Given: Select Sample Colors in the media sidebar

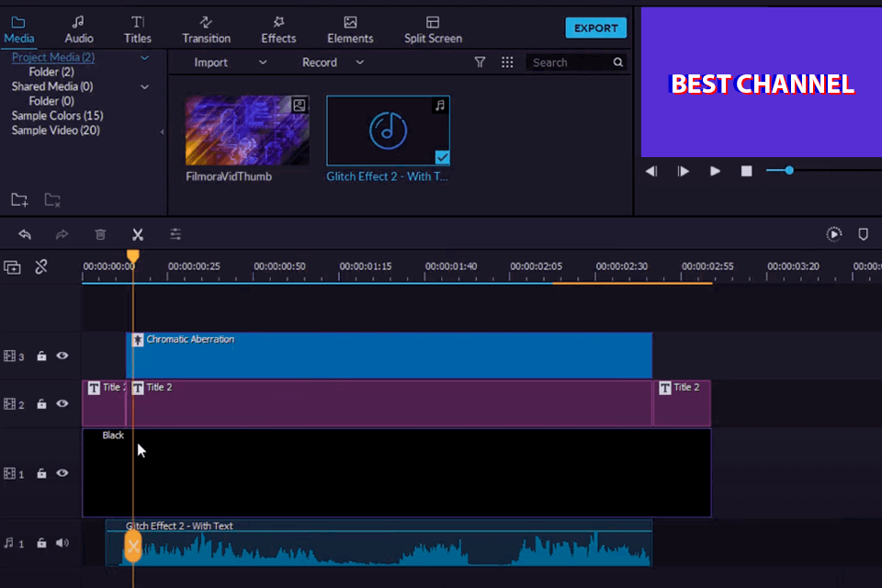Looking at the screenshot, I should [x=56, y=115].
